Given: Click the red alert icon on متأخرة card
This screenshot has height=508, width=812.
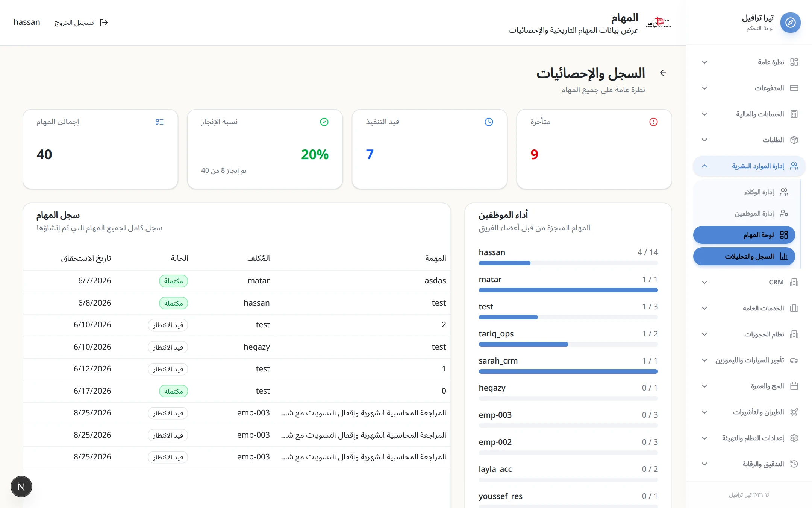Looking at the screenshot, I should point(653,122).
